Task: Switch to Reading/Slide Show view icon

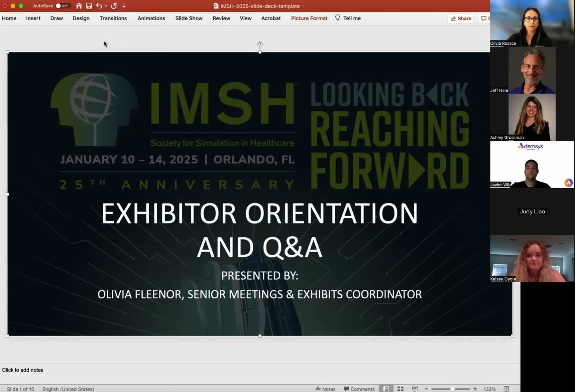Action: [415, 389]
